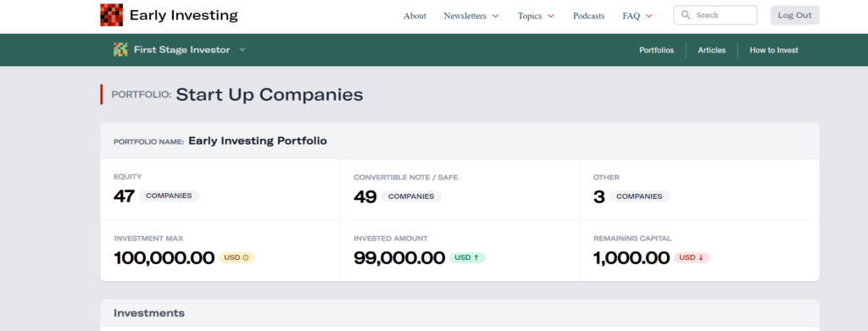Click the First Stage Investor label
868x331 pixels.
181,50
